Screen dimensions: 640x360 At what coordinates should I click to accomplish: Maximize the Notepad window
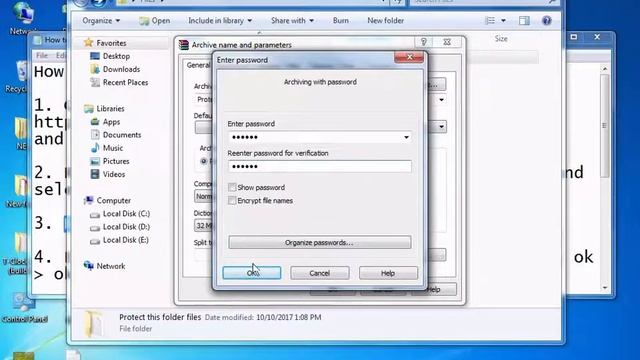pos(573,37)
